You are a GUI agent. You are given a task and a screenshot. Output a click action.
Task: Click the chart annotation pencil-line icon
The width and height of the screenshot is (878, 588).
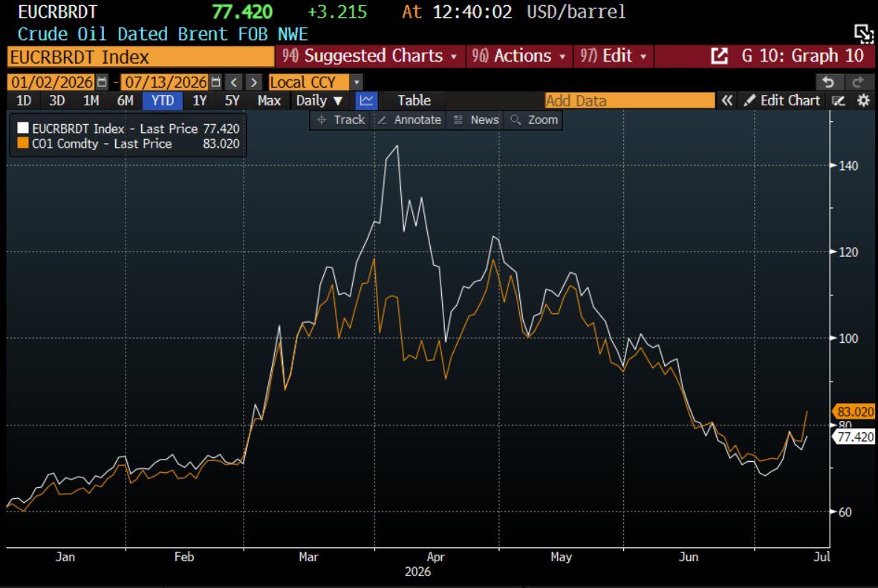pos(838,101)
